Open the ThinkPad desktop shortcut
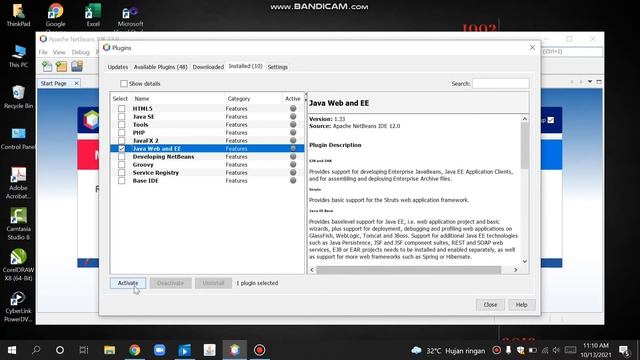 tap(18, 15)
